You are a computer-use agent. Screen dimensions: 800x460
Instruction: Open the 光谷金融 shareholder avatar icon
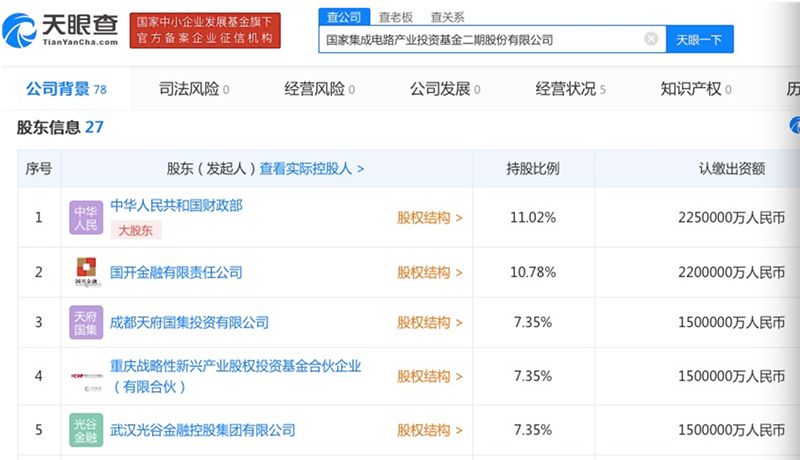click(86, 430)
